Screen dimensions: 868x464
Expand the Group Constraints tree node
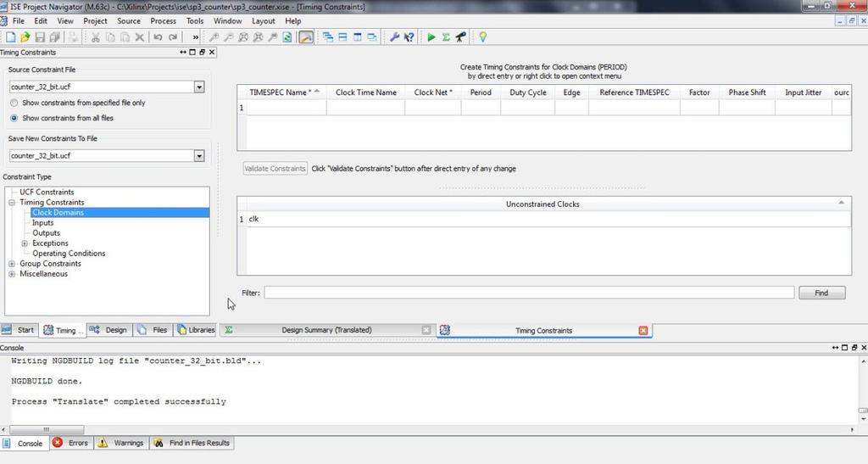[x=12, y=264]
